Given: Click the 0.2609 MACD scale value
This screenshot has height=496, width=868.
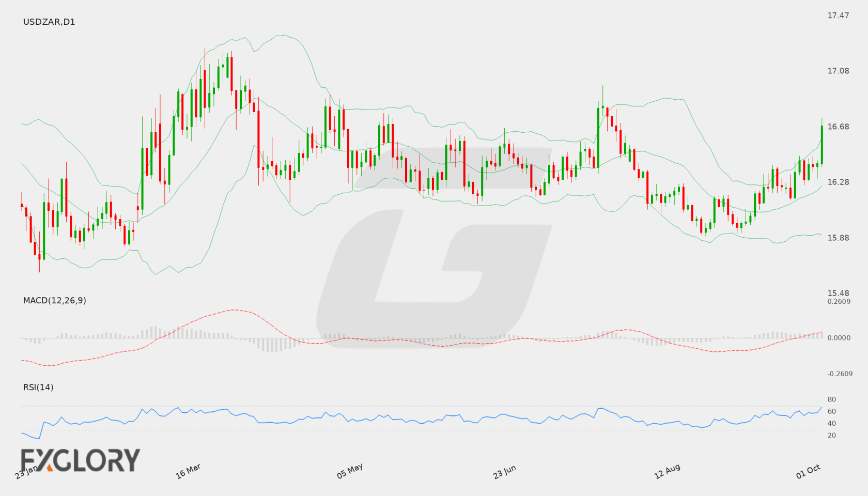Looking at the screenshot, I should pyautogui.click(x=839, y=301).
